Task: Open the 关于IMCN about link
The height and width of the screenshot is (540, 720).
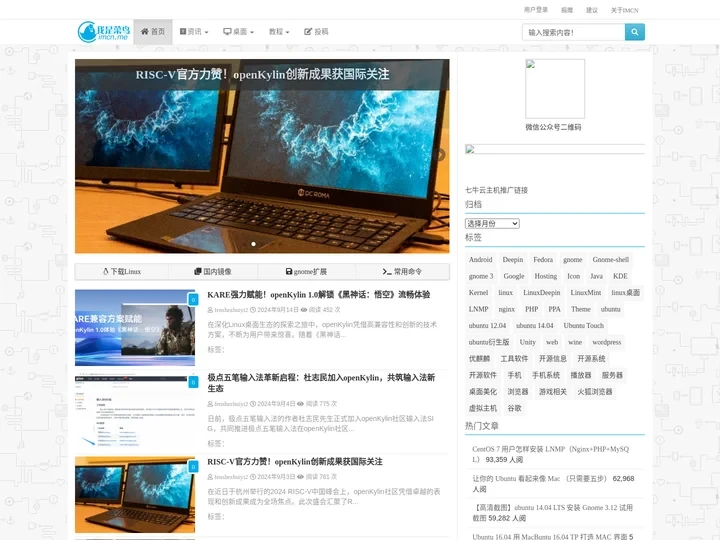Action: click(x=624, y=10)
